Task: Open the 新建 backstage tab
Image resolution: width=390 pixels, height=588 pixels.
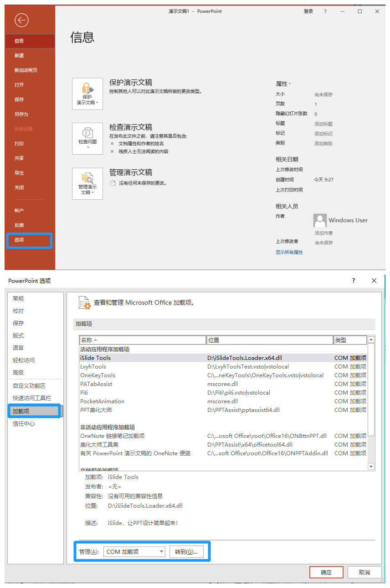Action: (x=30, y=56)
